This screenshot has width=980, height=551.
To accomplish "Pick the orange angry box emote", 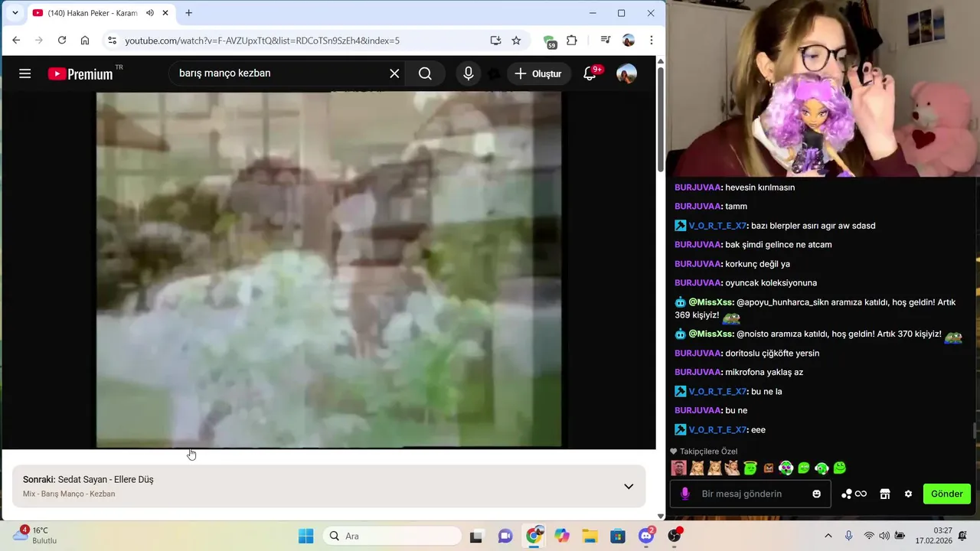I will pyautogui.click(x=768, y=468).
